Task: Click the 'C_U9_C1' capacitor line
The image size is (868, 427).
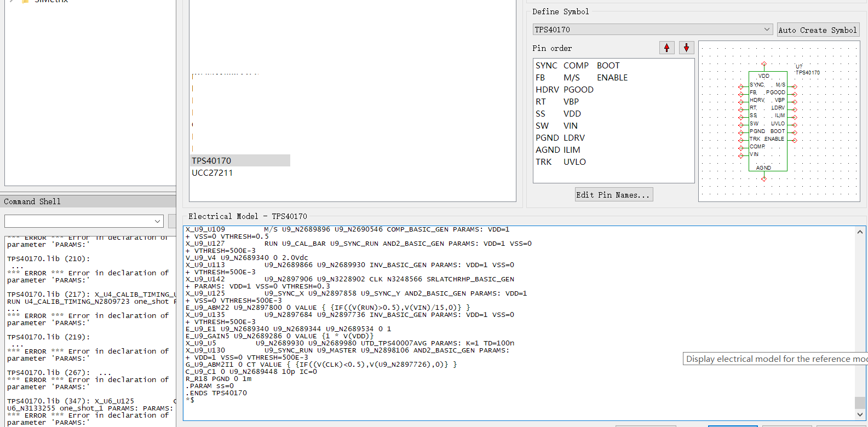Action: coord(251,372)
